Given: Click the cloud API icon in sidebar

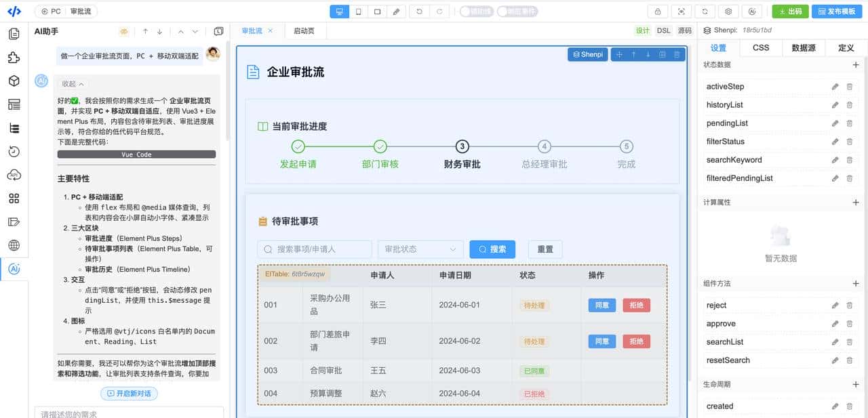Looking at the screenshot, I should tap(14, 175).
